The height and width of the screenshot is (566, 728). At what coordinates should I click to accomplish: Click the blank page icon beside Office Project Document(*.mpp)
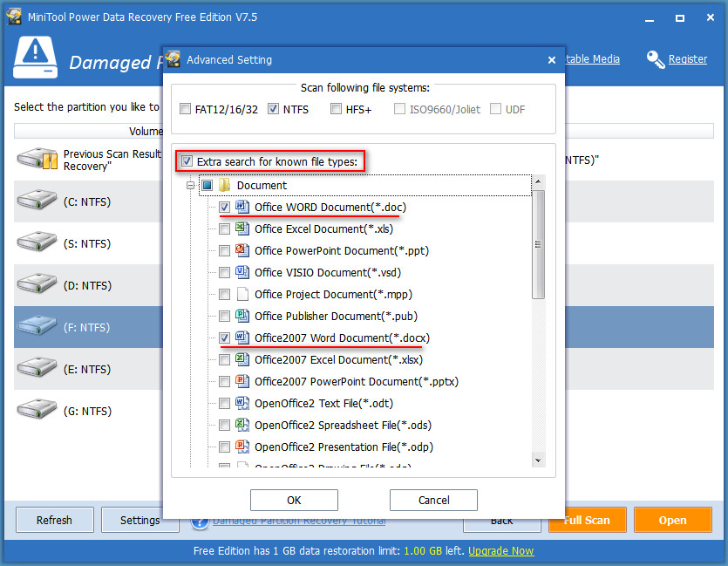[242, 294]
